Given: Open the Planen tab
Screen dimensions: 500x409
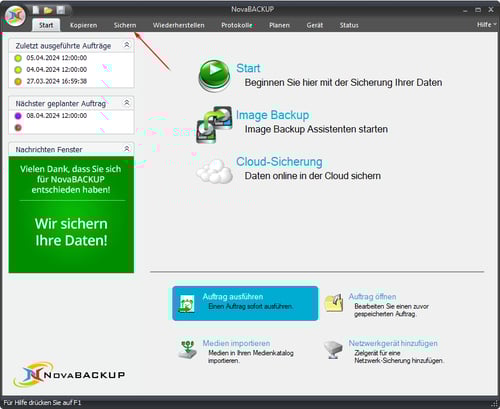Looking at the screenshot, I should tap(279, 25).
